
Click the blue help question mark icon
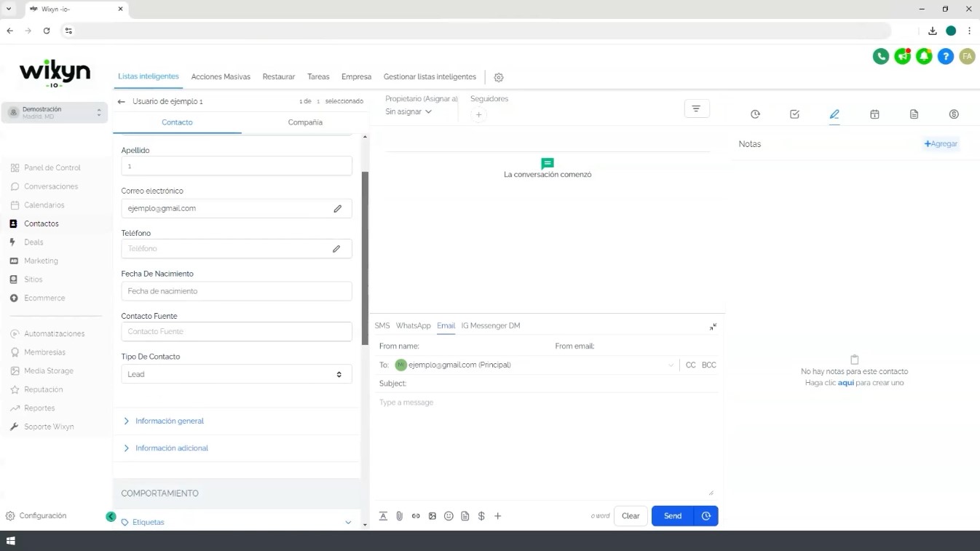tap(945, 56)
